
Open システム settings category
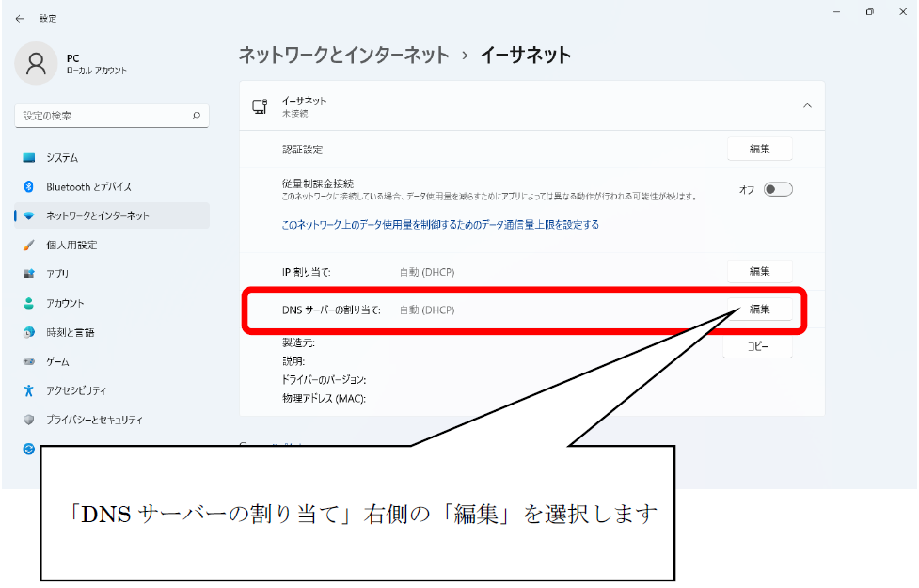click(62, 158)
